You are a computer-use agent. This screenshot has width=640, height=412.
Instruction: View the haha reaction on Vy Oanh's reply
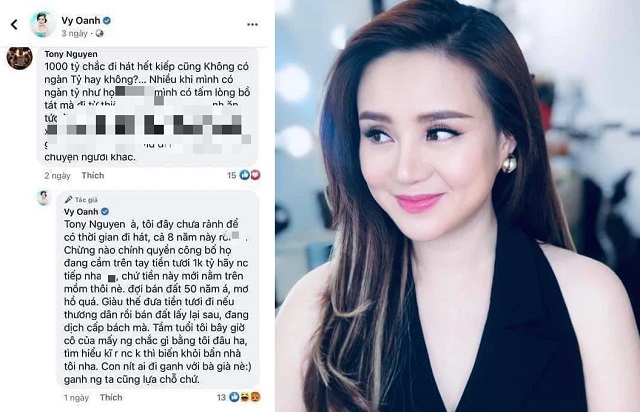(x=245, y=397)
